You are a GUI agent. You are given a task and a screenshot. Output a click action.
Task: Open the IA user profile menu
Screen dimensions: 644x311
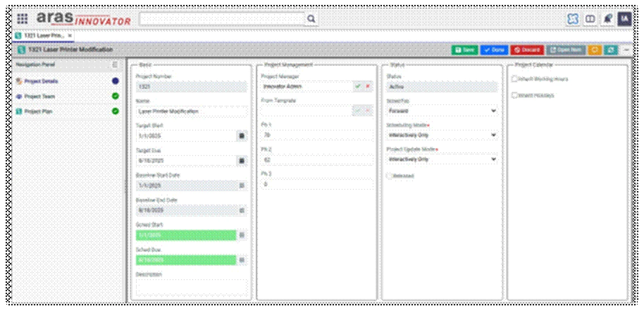click(624, 19)
